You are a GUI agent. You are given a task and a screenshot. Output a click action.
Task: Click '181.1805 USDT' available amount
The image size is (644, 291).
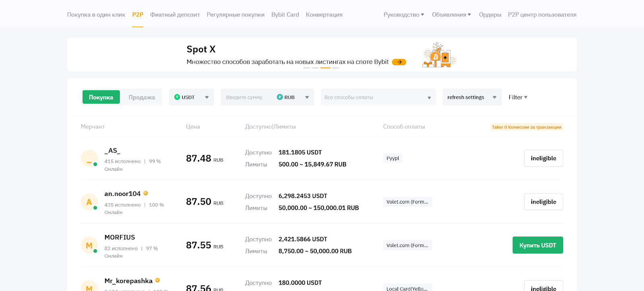[300, 152]
